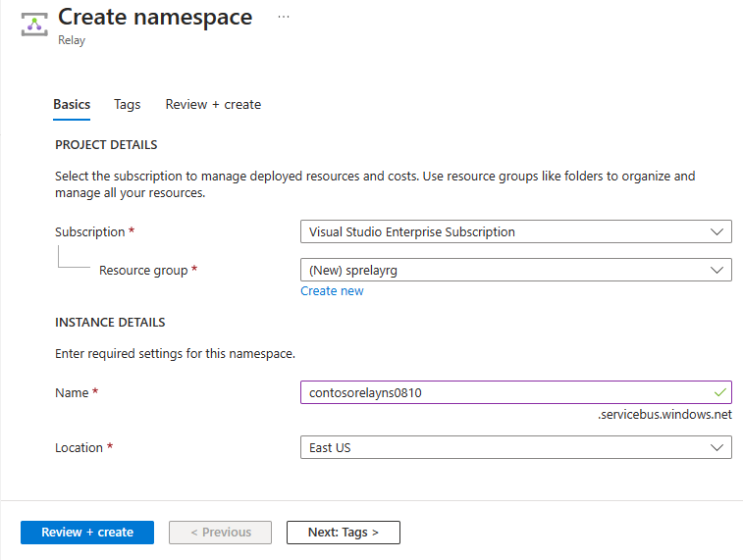743x560 pixels.
Task: Click the Relay namespace icon in the header
Action: (34, 26)
